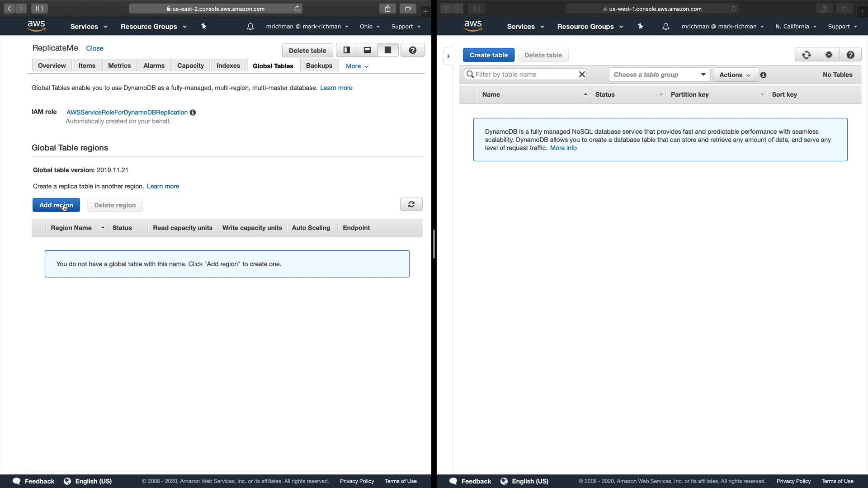Screen dimensions: 868x488
Task: Expand the Ohio region selector
Action: click(369, 27)
